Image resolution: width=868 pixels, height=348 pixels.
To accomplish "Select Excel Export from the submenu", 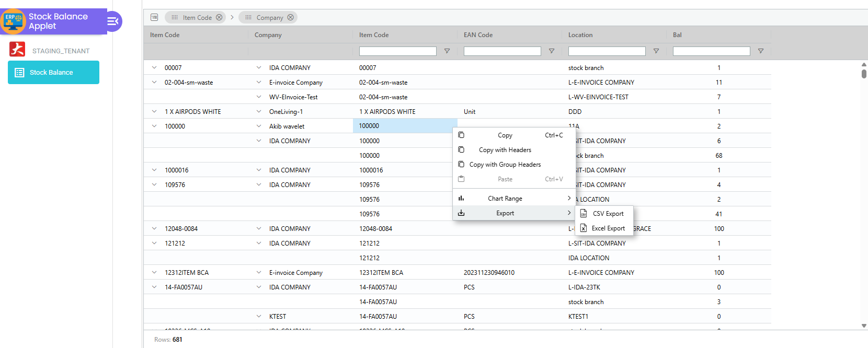I will [x=608, y=228].
